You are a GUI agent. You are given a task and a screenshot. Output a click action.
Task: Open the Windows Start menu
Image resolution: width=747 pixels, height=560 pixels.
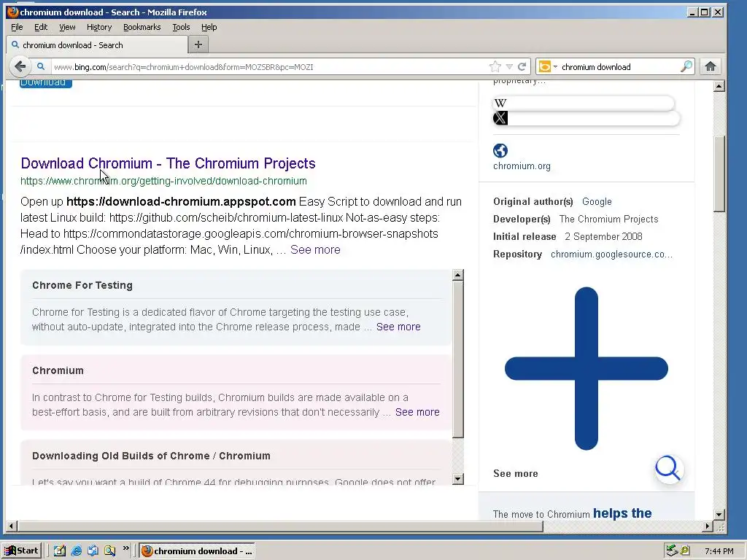(21, 551)
